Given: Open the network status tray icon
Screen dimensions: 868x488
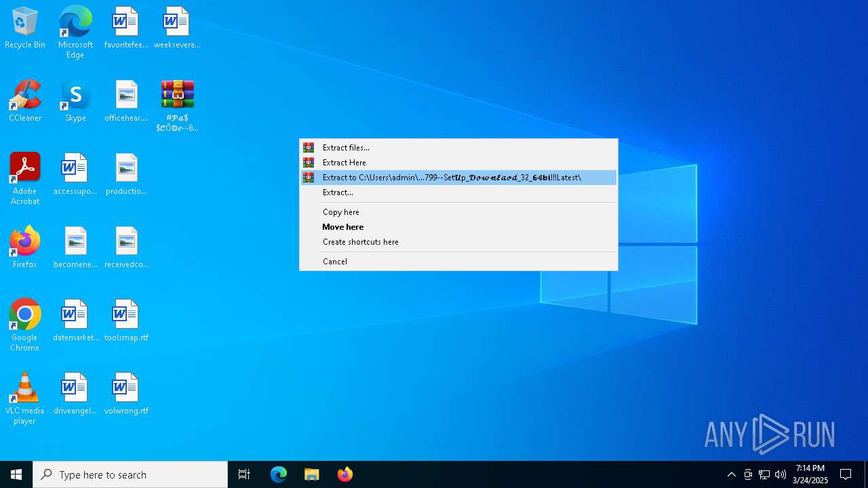Looking at the screenshot, I should (x=764, y=474).
